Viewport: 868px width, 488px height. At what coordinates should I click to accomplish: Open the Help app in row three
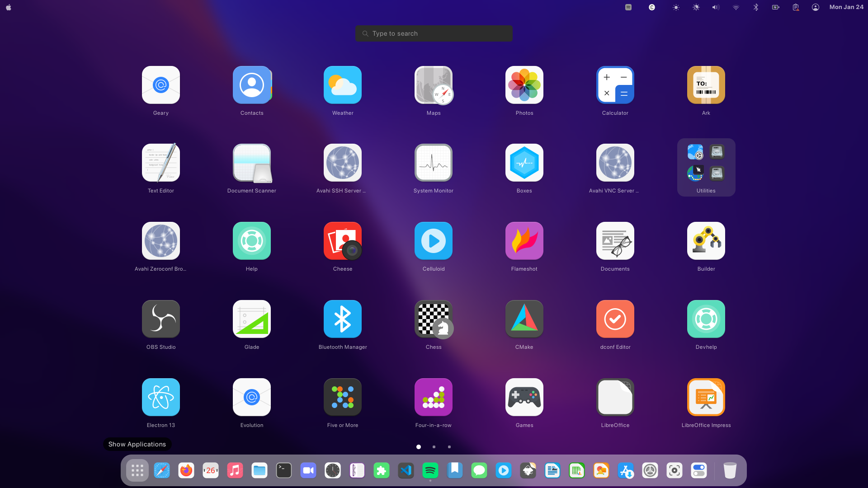(252, 241)
